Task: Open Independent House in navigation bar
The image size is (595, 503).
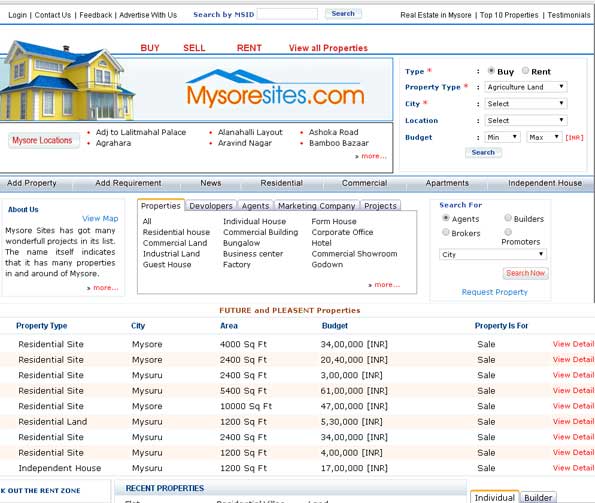Action: pyautogui.click(x=545, y=183)
